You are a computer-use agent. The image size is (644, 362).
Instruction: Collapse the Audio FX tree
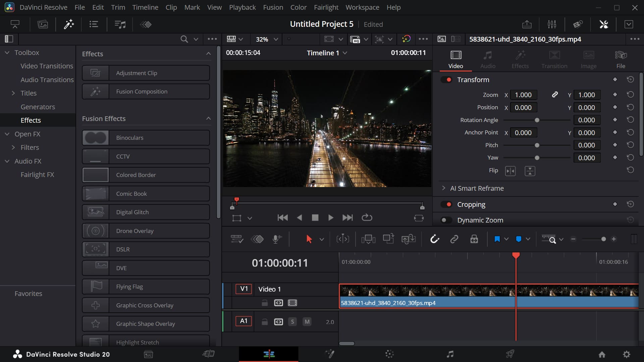pos(7,161)
